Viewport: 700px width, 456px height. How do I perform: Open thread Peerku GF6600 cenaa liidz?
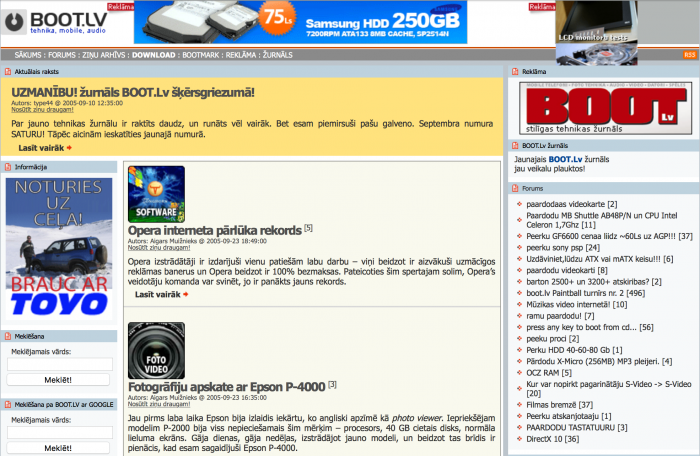[x=609, y=236]
